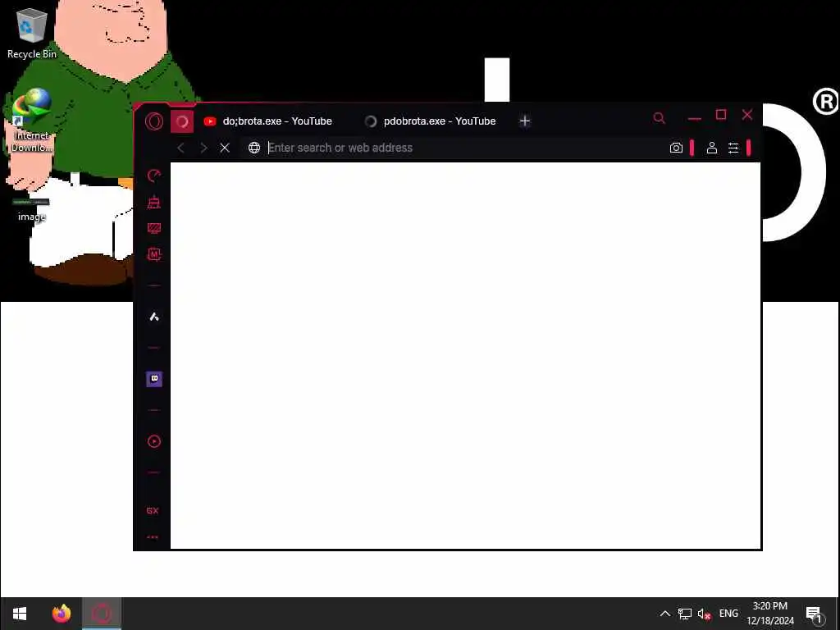Click the muted volume tray icon
840x630 pixels.
[704, 614]
